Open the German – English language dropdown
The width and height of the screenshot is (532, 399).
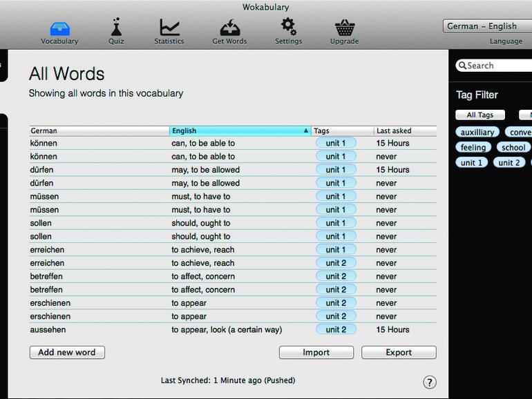click(x=487, y=26)
